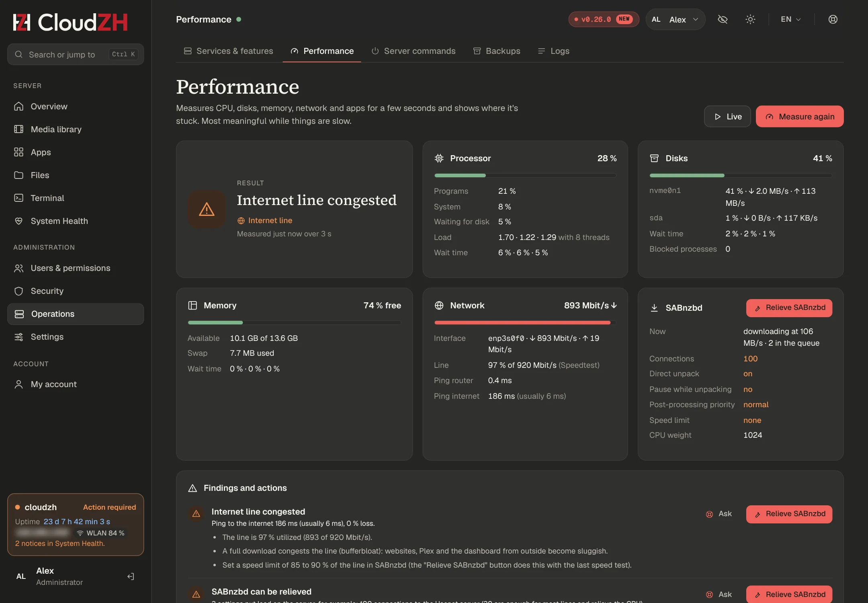Open System Health heart icon
Screen dimensions: 868x603
(18, 221)
